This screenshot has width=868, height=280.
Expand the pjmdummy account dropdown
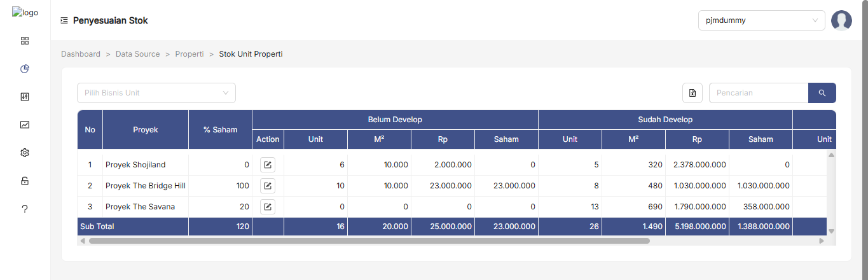(761, 20)
